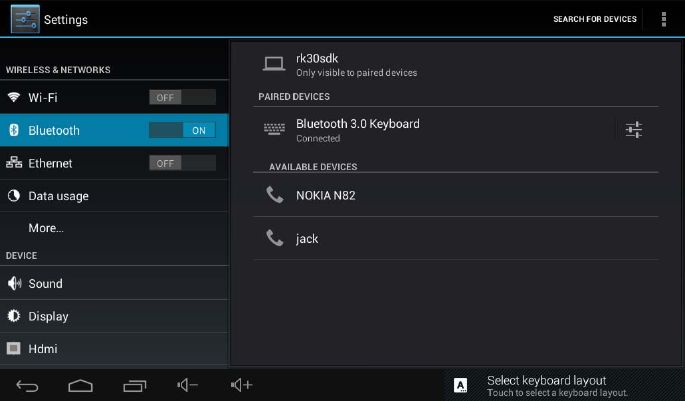Pair with device jack
This screenshot has height=401, width=685.
click(x=455, y=238)
